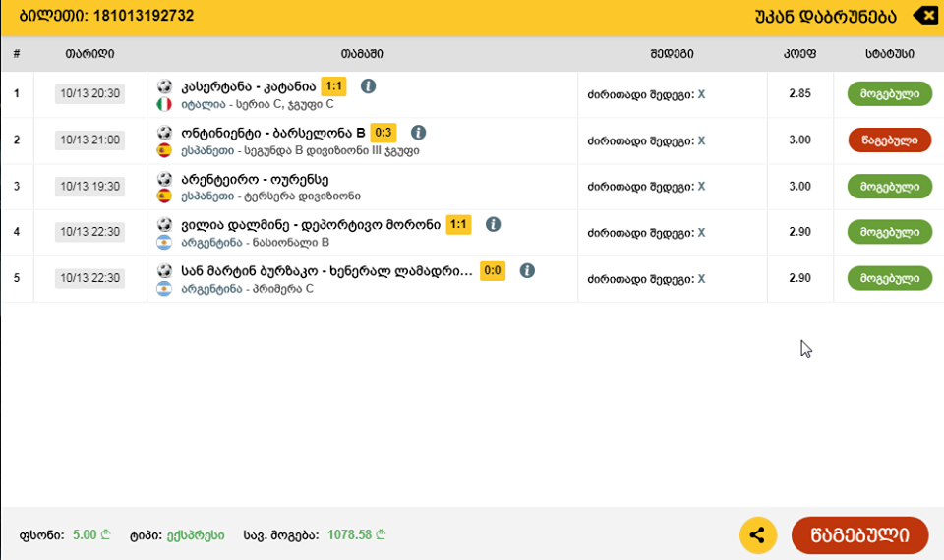Click the შედეგი column header
This screenshot has width=944, height=560.
(x=672, y=53)
